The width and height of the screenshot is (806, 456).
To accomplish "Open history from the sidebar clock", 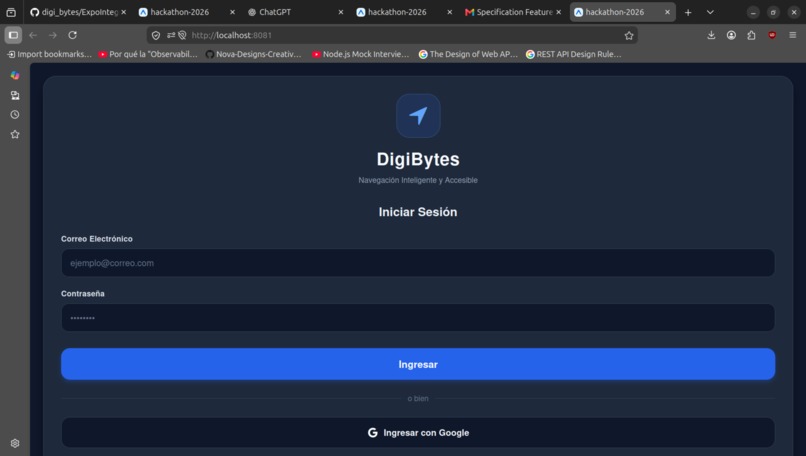I will coord(15,115).
